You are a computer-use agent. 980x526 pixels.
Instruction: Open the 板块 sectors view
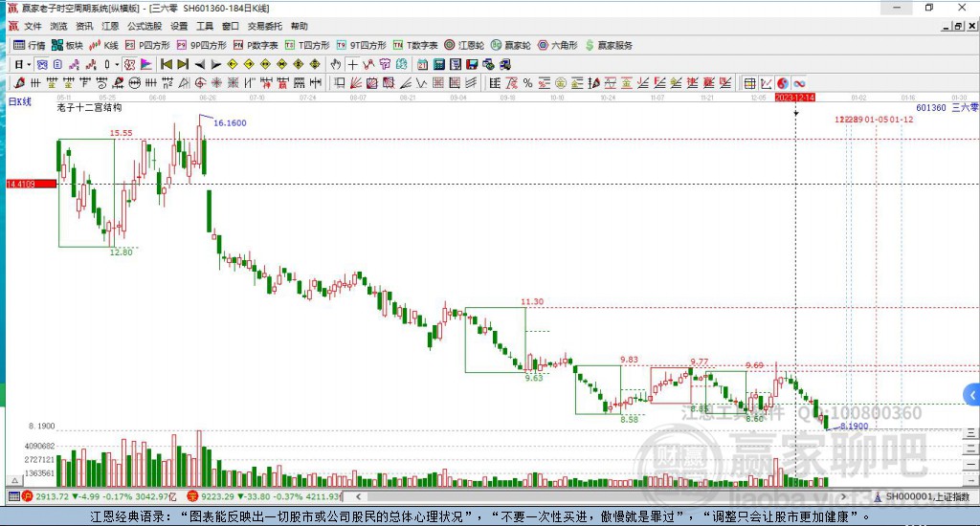pyautogui.click(x=67, y=45)
